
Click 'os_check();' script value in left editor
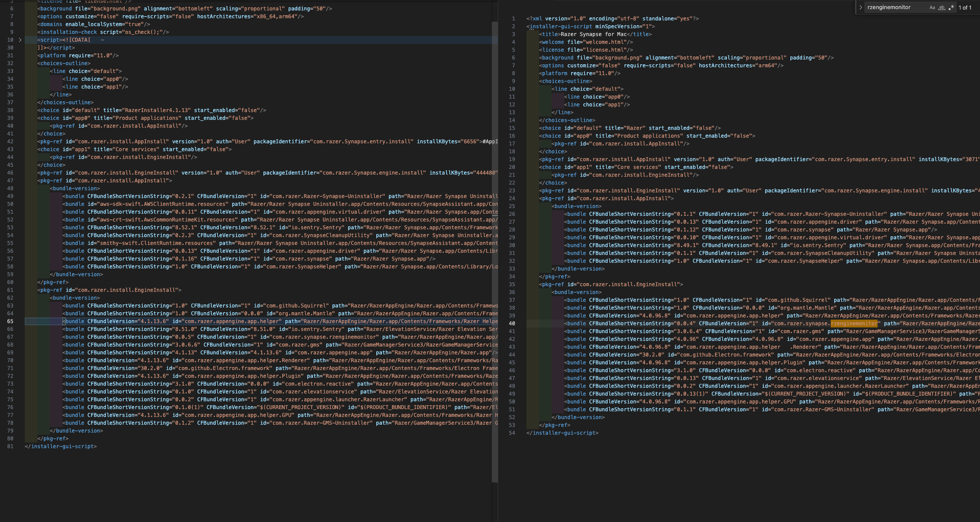point(143,32)
